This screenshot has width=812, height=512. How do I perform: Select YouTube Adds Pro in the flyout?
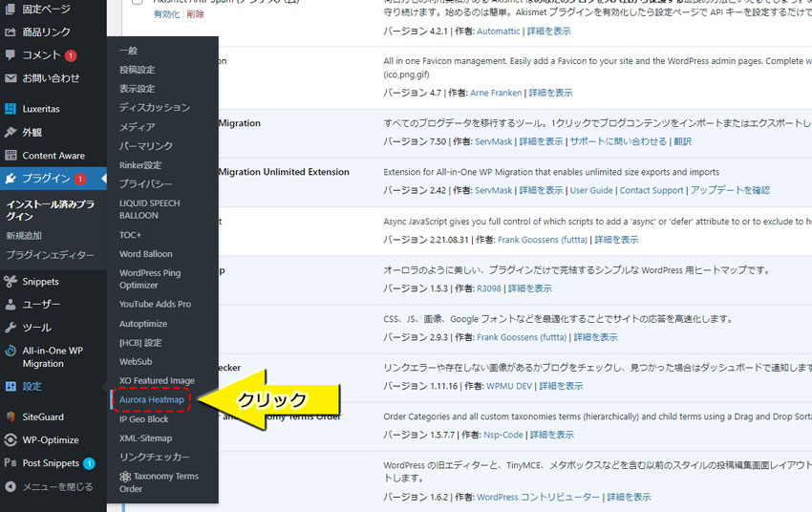point(156,305)
